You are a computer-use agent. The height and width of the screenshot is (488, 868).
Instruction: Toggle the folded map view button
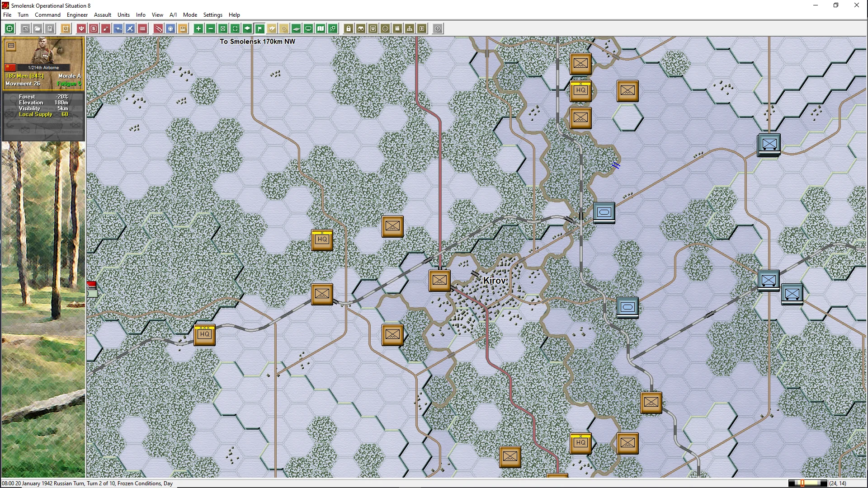(321, 29)
